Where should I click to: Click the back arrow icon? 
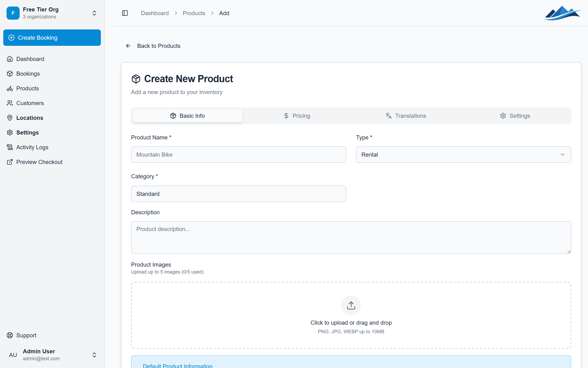[x=128, y=46]
